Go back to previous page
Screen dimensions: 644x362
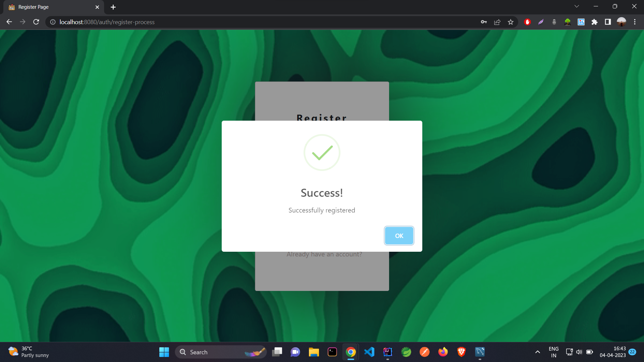click(9, 22)
